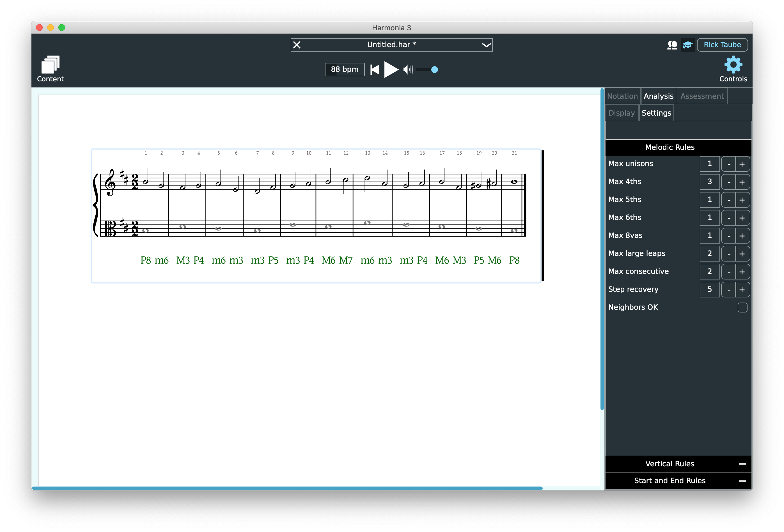Switch to the Assessment tab

[702, 96]
